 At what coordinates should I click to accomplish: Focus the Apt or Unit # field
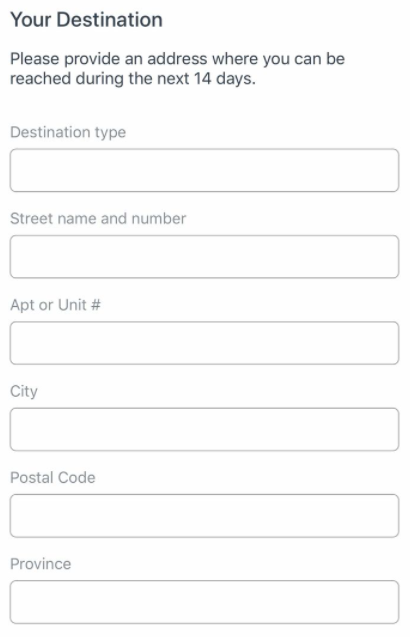[204, 343]
